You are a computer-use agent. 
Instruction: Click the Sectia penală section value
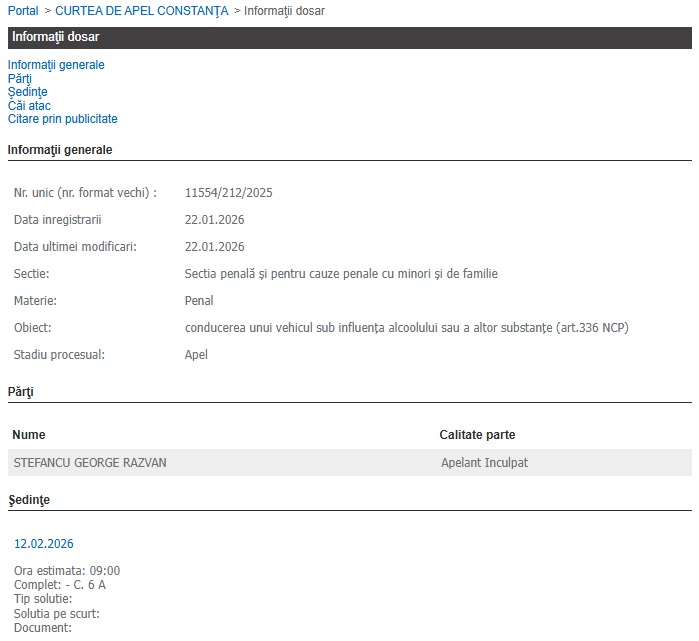341,274
